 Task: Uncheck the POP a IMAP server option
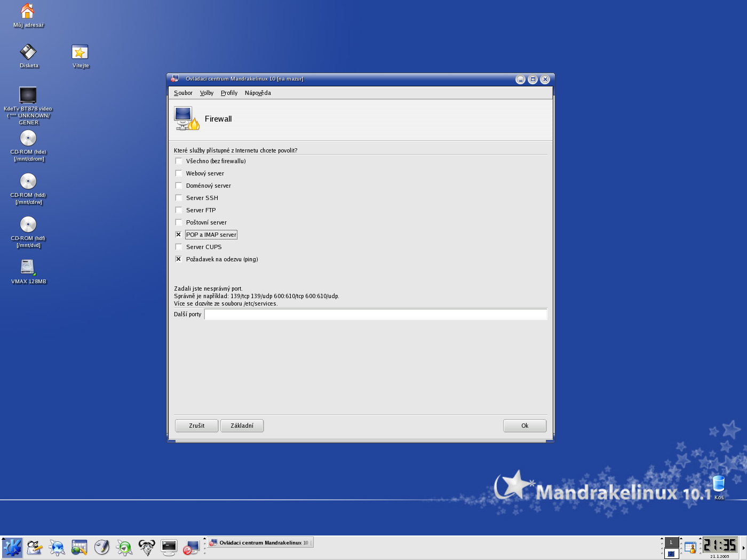pyautogui.click(x=179, y=235)
